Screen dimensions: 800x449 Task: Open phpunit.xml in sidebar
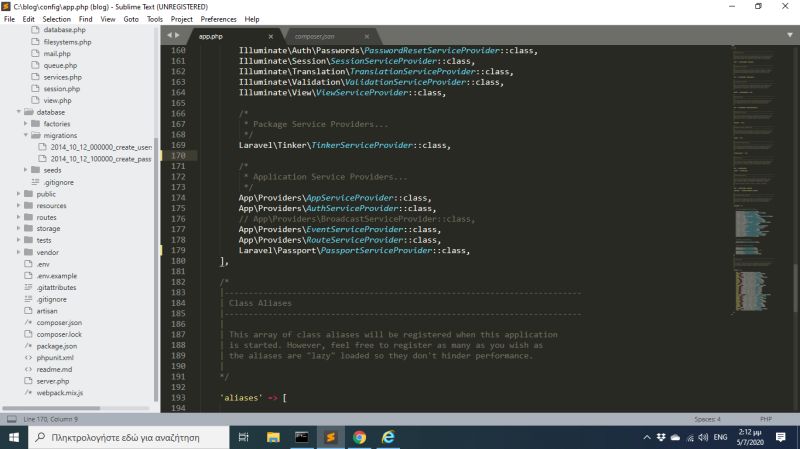(55, 358)
